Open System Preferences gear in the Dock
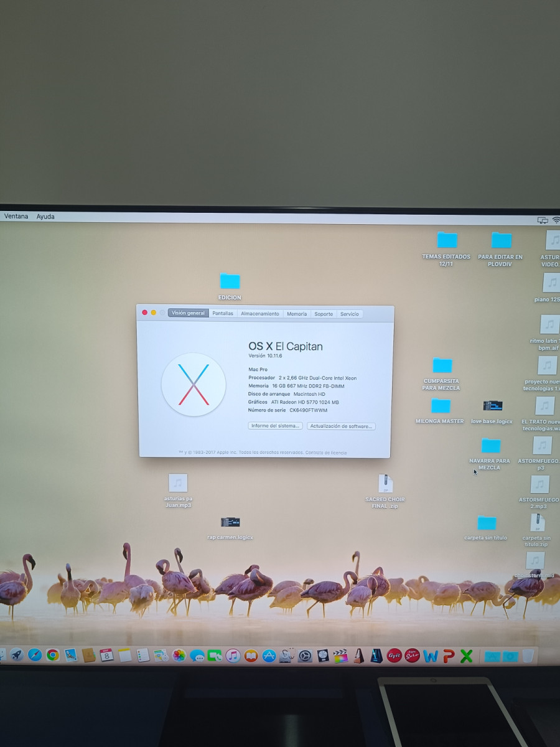The width and height of the screenshot is (560, 747). point(305,655)
